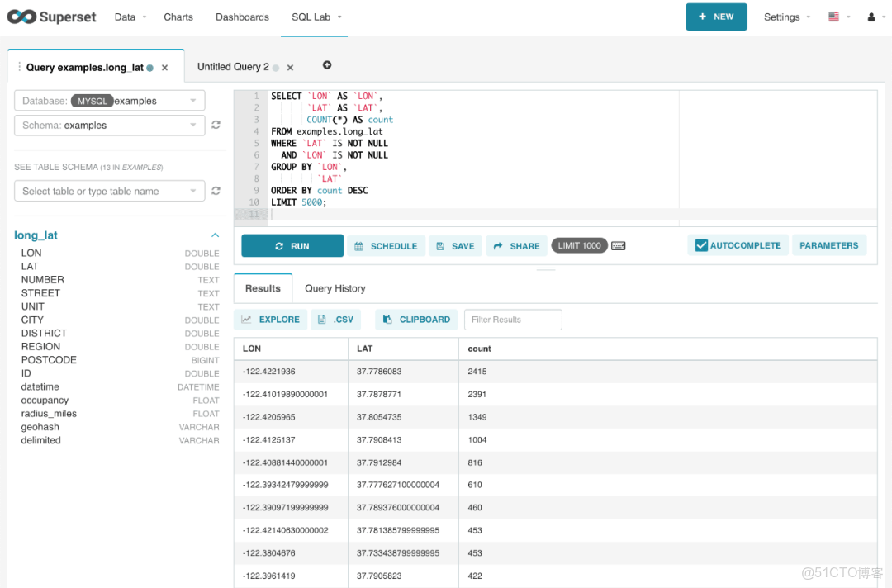Click the SAVE query button
Screen dimensions: 892x588
point(455,245)
